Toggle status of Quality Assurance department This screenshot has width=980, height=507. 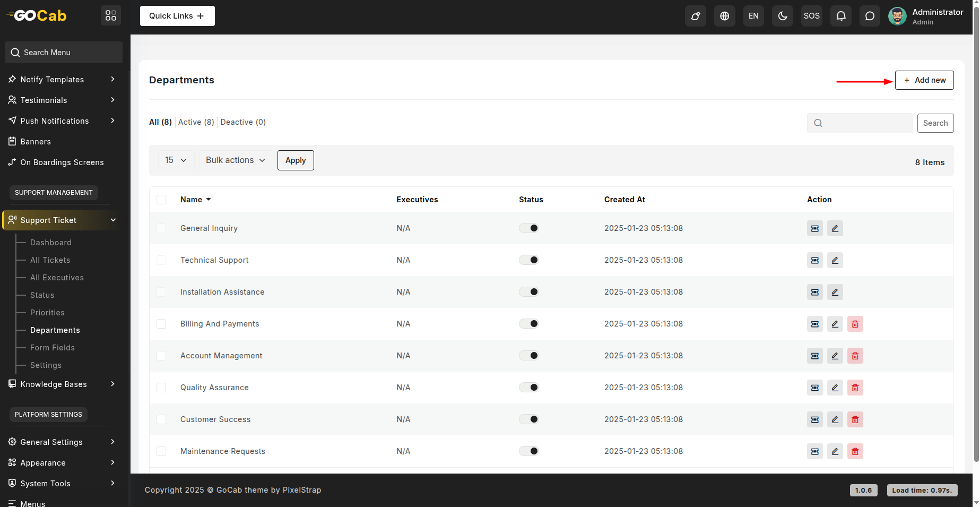coord(528,388)
